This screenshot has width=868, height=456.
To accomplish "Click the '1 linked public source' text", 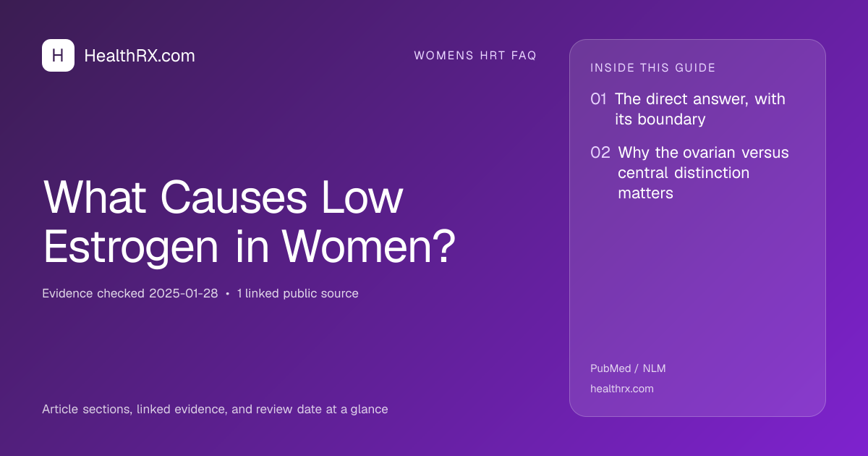I will pos(297,293).
